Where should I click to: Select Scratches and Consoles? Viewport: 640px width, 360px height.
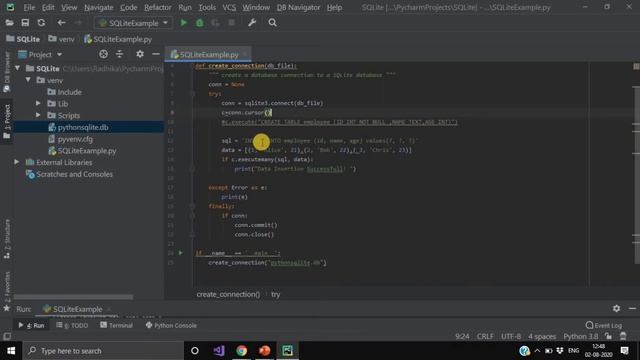(x=69, y=174)
